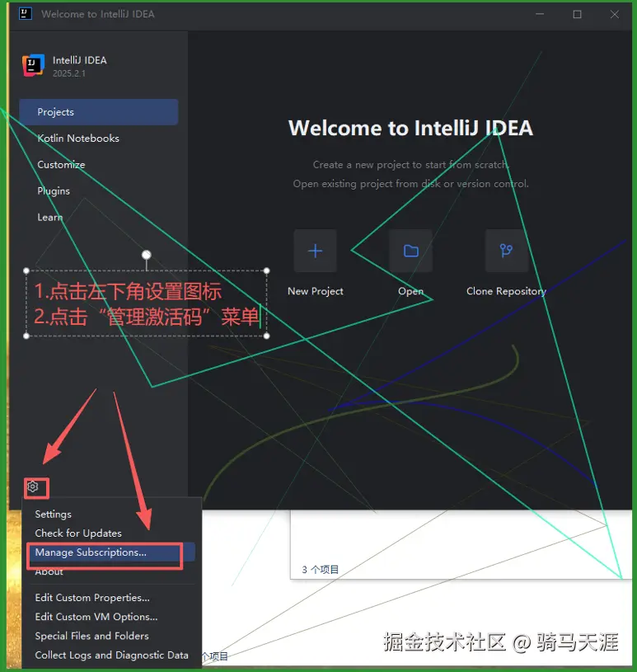Image resolution: width=637 pixels, height=672 pixels.
Task: Choose Settings from the gear menu
Action: 111,515
